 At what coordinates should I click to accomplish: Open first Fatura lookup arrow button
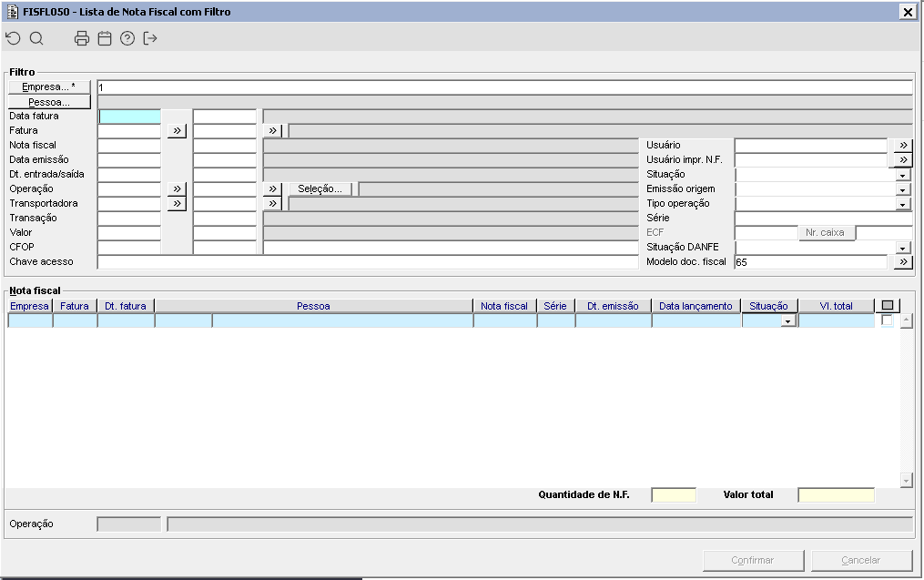click(x=177, y=131)
